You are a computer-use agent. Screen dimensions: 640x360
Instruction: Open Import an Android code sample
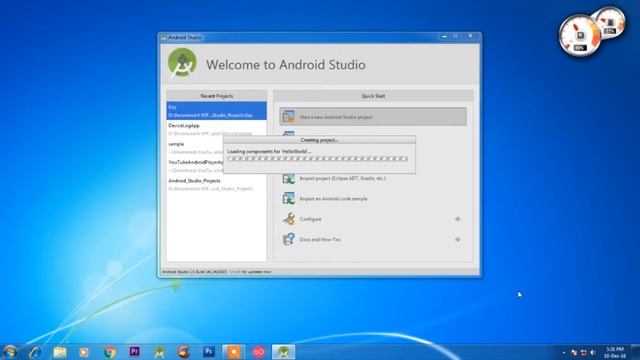pos(333,199)
